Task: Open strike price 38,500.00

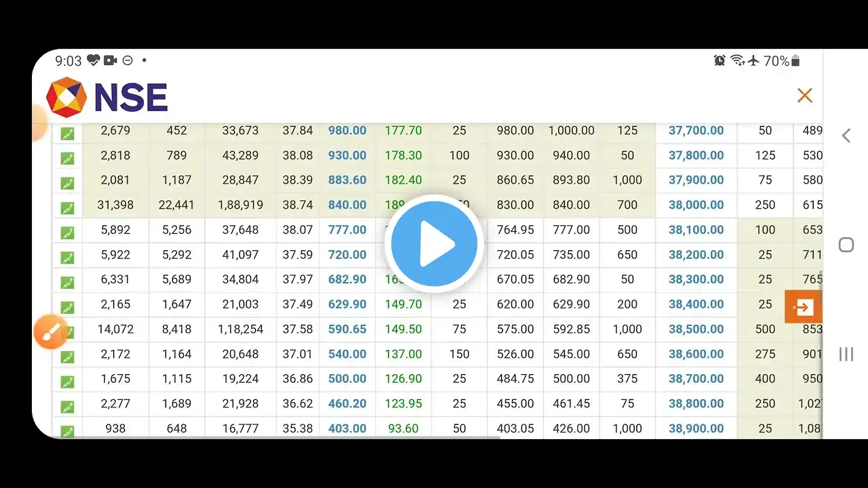Action: (x=696, y=329)
